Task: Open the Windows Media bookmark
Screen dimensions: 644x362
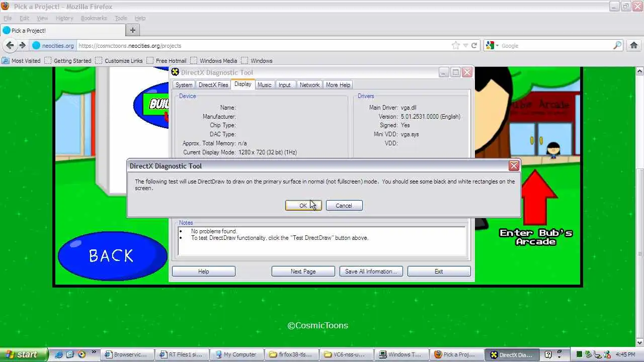Action: 214,60
